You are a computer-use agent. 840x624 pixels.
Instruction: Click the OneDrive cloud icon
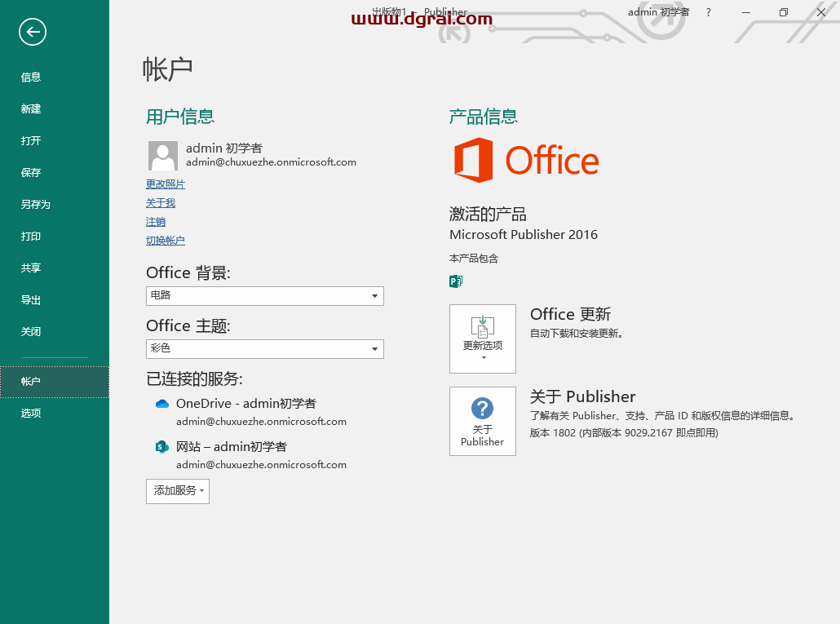coord(161,404)
